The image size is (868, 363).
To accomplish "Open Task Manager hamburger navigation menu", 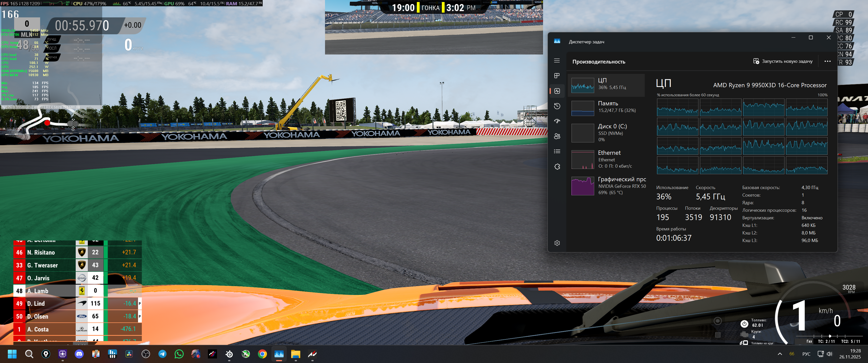I will tap(557, 60).
